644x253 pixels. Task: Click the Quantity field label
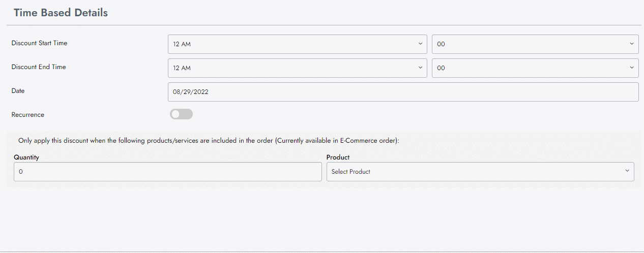pos(26,157)
